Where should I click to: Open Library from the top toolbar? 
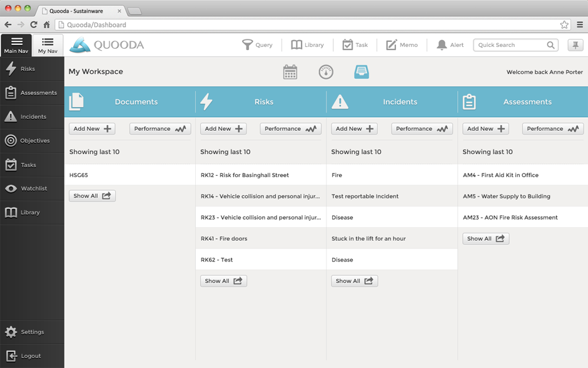click(x=307, y=45)
